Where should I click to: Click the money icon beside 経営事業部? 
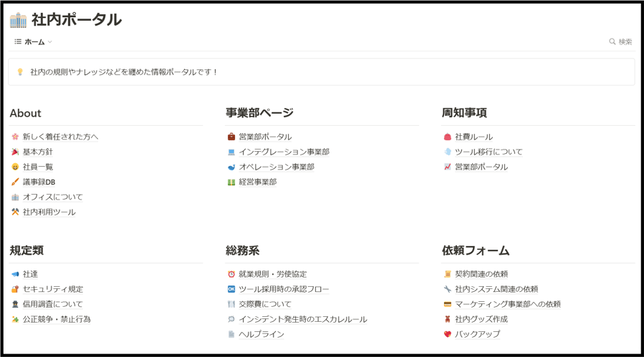tap(231, 182)
